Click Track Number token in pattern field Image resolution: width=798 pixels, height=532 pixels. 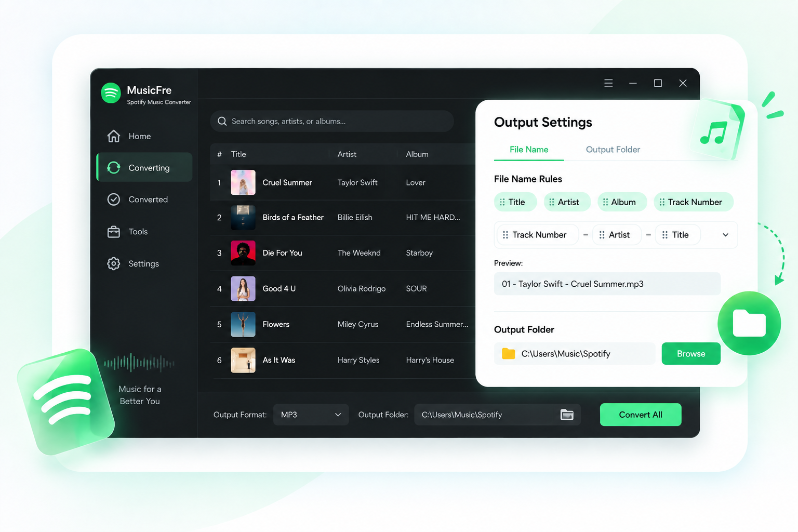(538, 235)
